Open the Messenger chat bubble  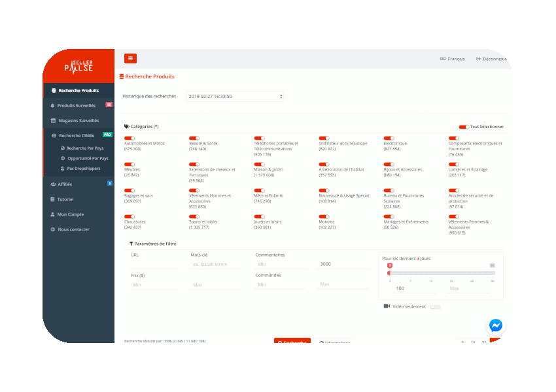pos(495,325)
